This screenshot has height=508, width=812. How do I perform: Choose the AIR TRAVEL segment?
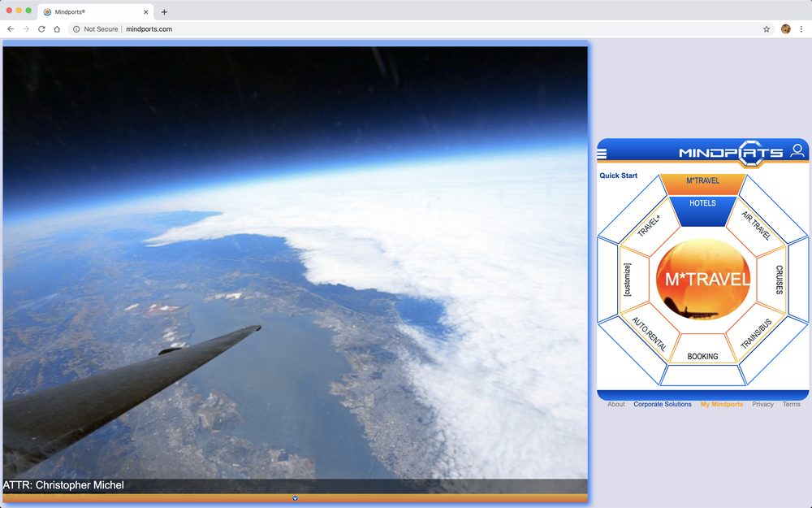(756, 225)
